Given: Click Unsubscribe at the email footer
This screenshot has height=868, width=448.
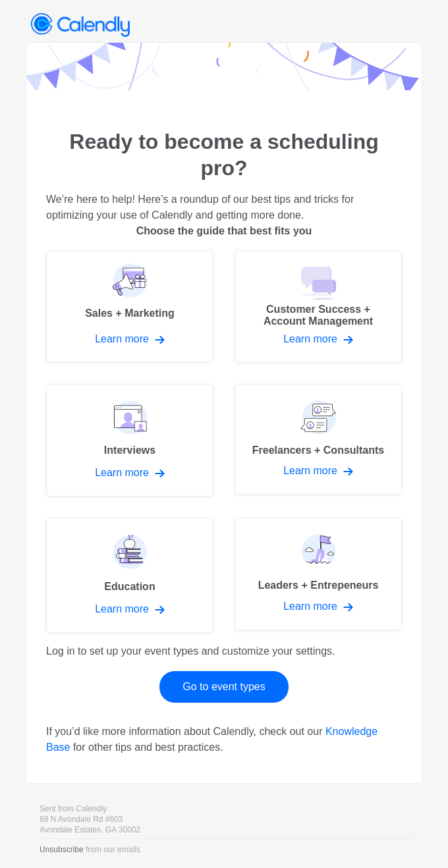Looking at the screenshot, I should (60, 849).
